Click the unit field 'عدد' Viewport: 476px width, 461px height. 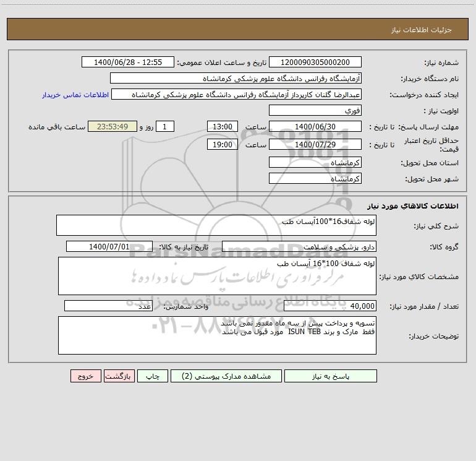click(x=108, y=306)
